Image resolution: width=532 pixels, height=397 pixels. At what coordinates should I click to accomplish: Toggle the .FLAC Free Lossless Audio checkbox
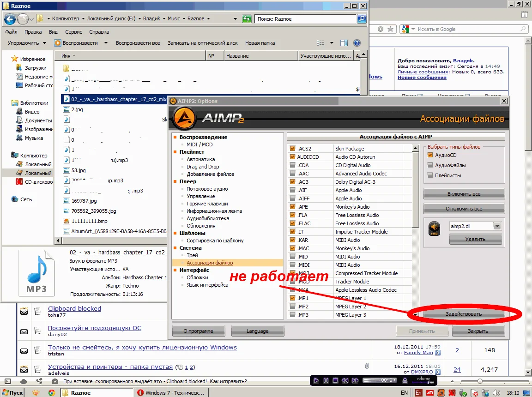(292, 223)
